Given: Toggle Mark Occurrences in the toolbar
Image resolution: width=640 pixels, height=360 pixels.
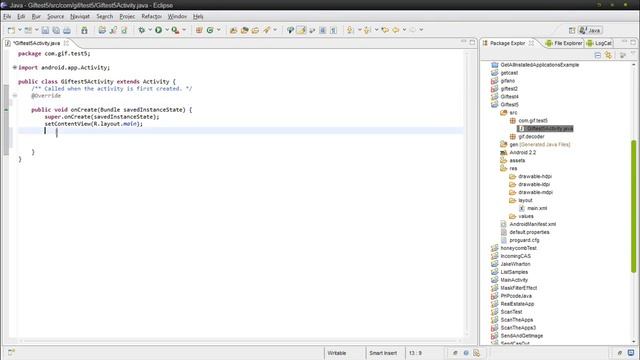Looking at the screenshot, I should 301,30.
